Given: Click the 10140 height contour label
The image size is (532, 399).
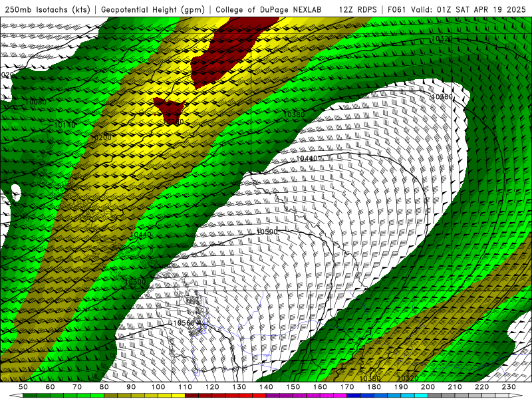Looking at the screenshot, I should tap(65, 125).
